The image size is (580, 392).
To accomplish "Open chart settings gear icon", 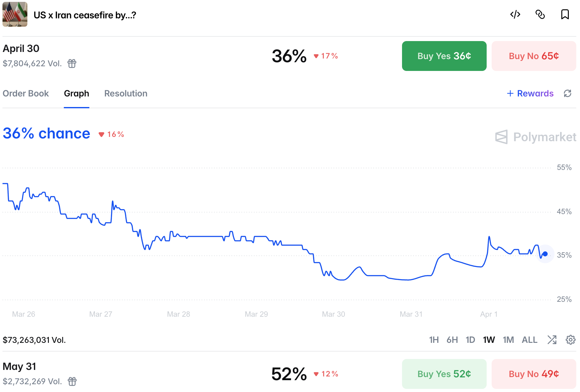I will pyautogui.click(x=570, y=340).
